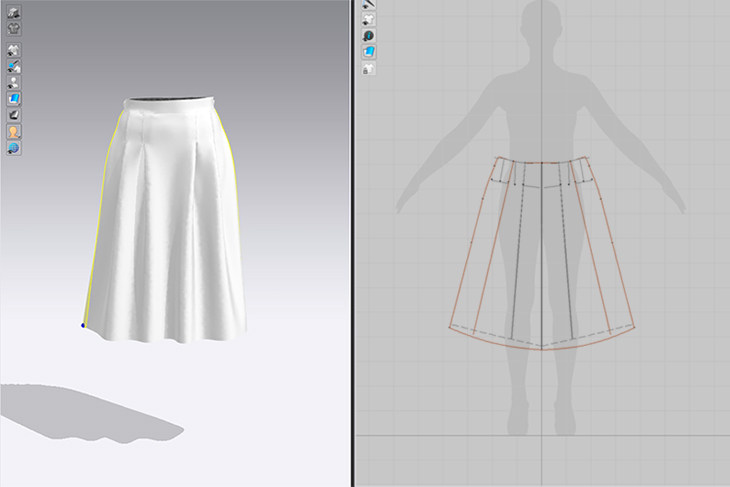Click the white shirt icon in 2D toolbar

369,19
